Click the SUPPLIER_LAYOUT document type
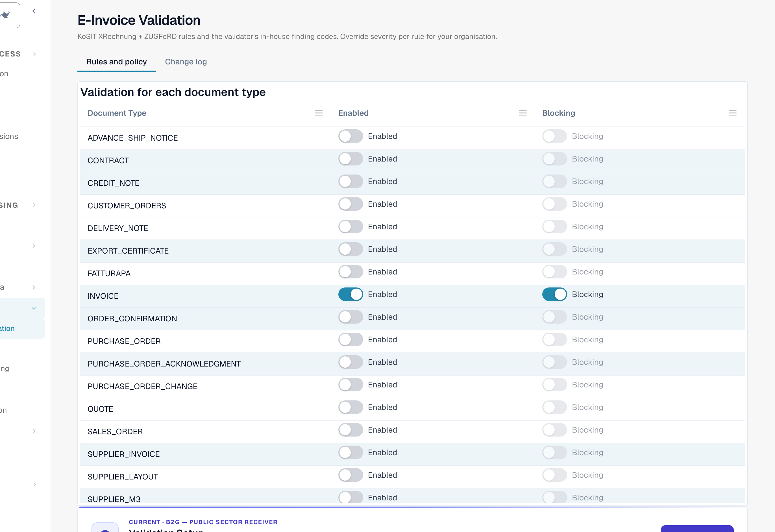 (x=123, y=477)
